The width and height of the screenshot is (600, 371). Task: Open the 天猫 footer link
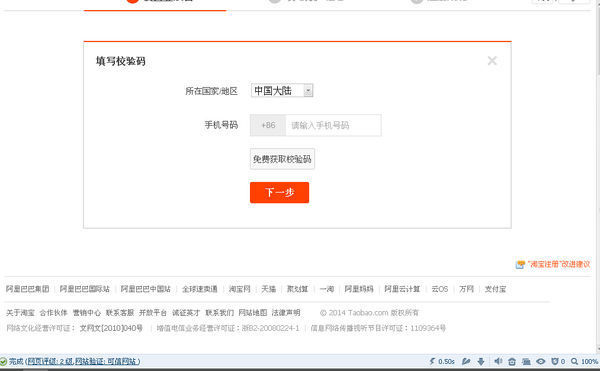269,289
